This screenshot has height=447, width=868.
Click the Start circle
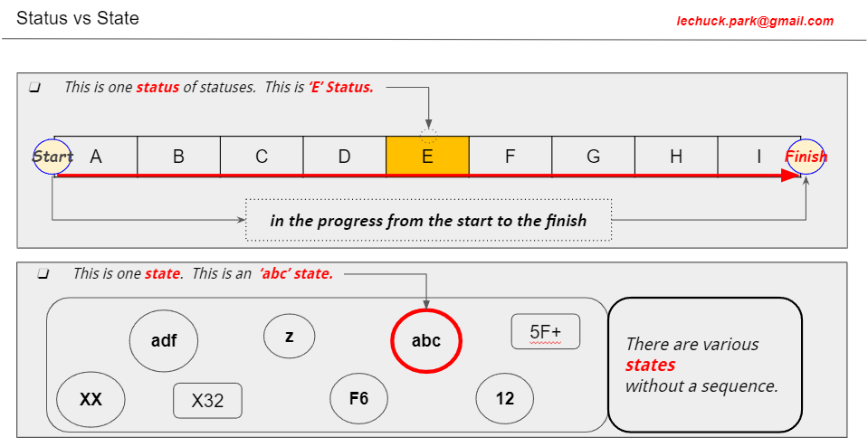tap(52, 157)
